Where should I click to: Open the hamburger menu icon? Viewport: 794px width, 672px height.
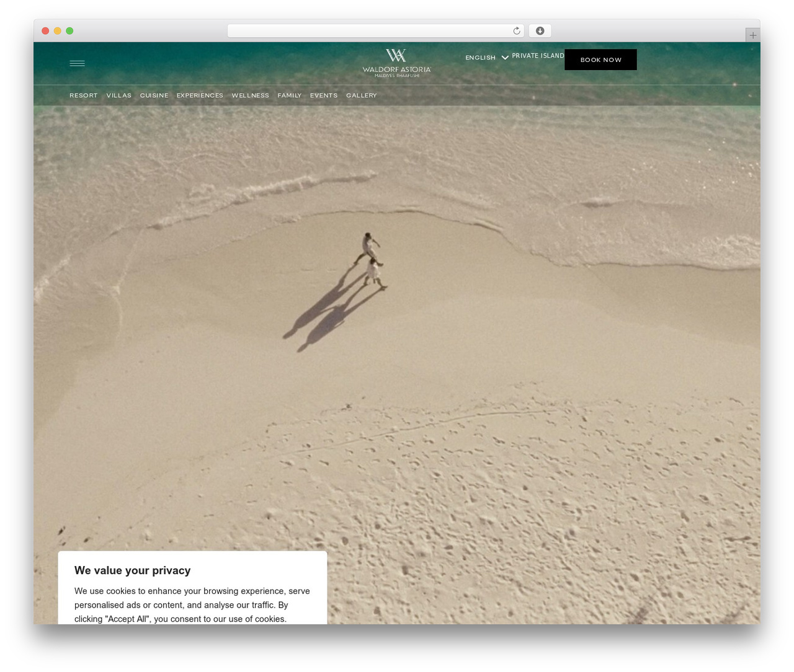pos(77,63)
